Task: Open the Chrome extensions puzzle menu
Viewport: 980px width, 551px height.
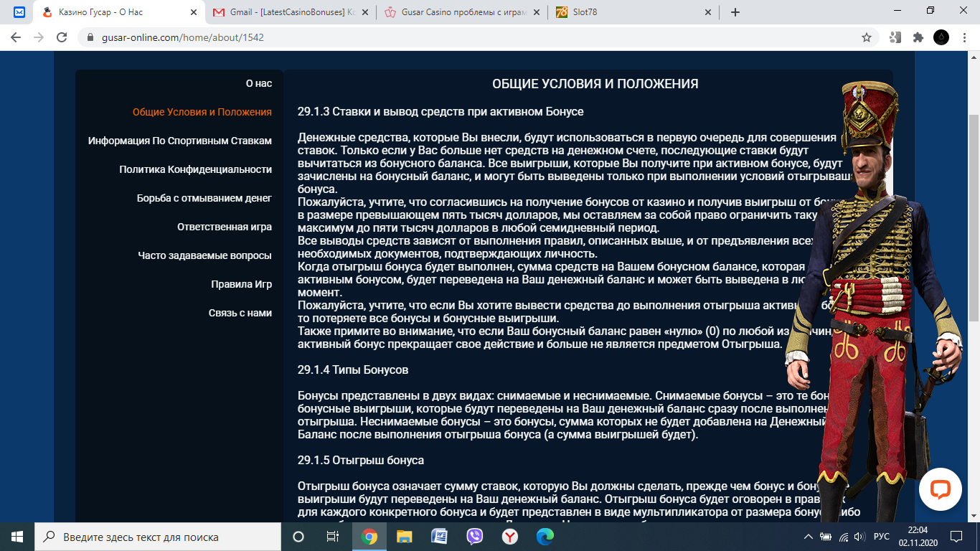Action: pos(918,37)
